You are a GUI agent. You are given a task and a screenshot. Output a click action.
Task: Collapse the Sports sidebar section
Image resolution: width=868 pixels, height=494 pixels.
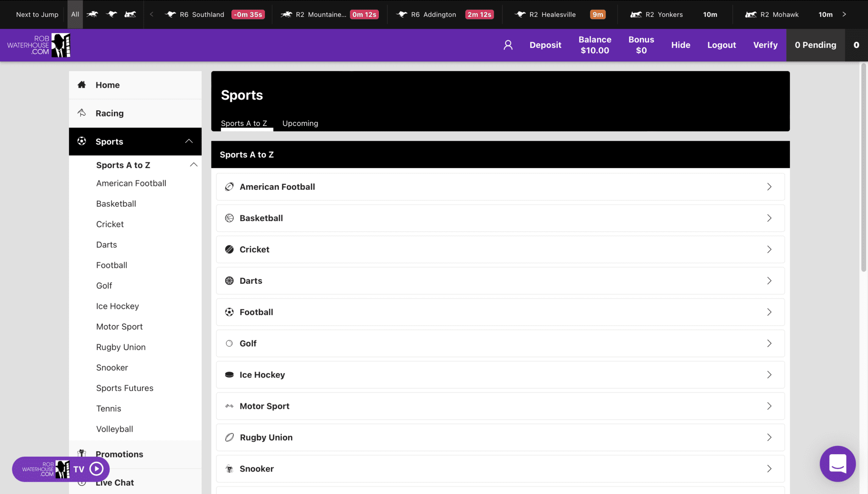(x=189, y=141)
